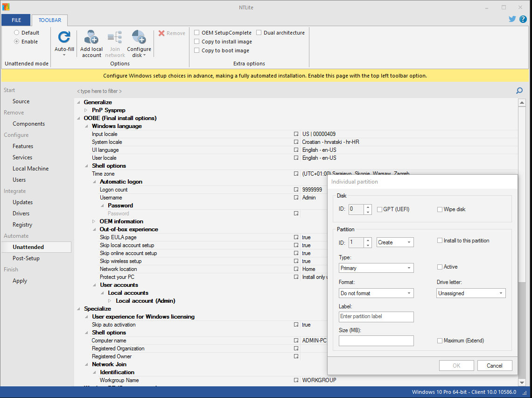Check Install to this partition
Screen dimensions: 532x398
click(x=440, y=241)
